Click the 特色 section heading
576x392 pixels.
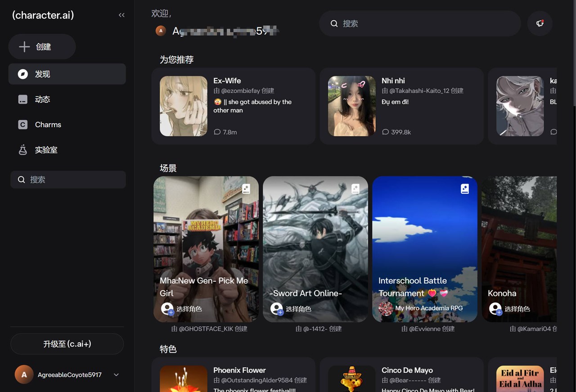point(168,349)
